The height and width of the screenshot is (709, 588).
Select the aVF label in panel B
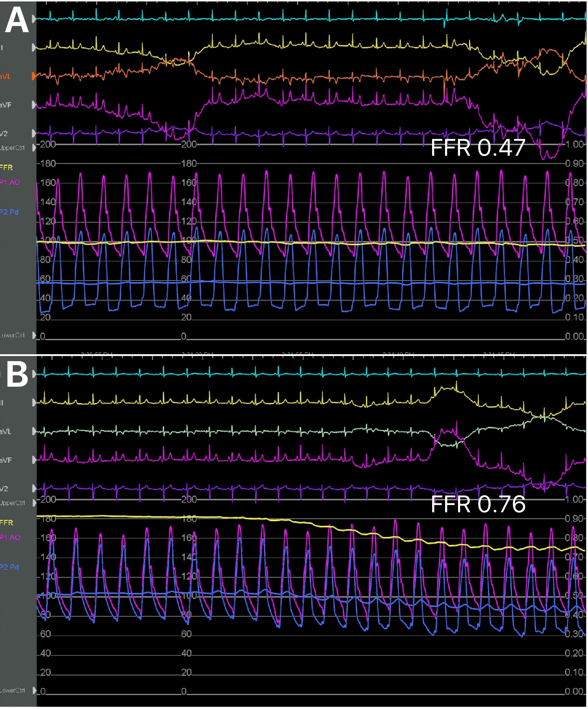tap(6, 460)
